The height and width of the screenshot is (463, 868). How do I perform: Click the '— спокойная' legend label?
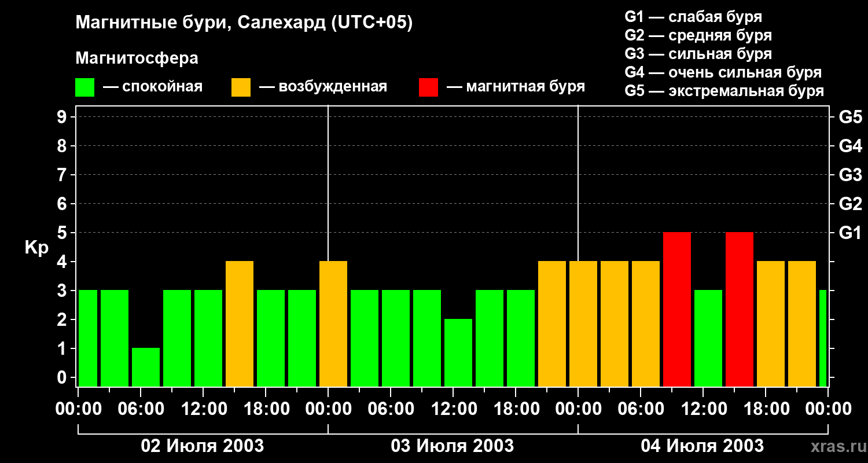tap(153, 87)
